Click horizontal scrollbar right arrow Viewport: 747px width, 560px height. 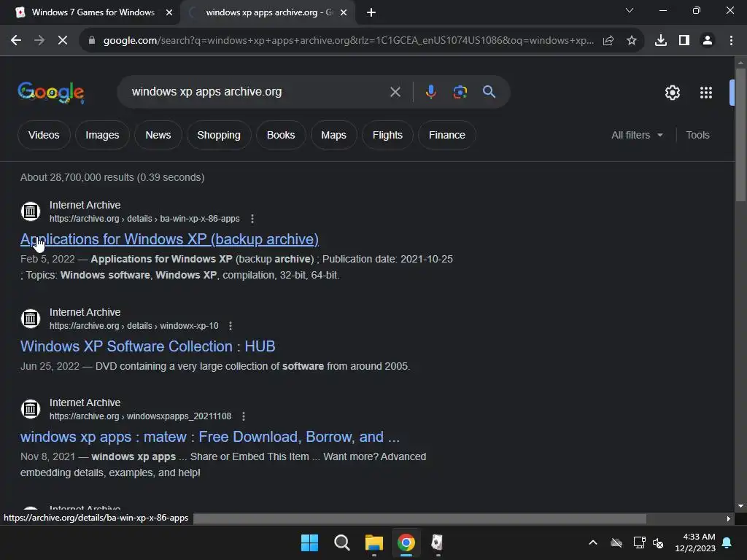point(729,518)
